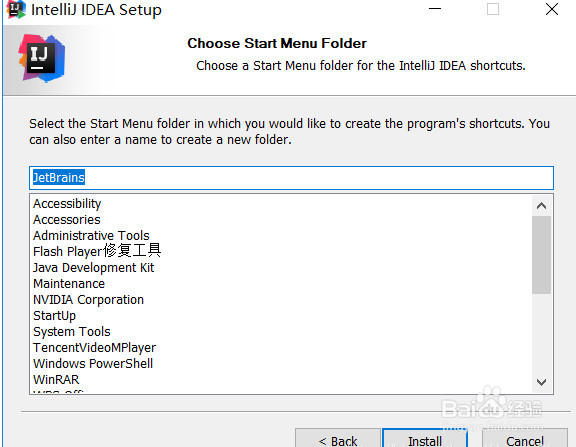Cancel the IntelliJ IDEA setup
This screenshot has width=576, height=447.
tap(525, 439)
